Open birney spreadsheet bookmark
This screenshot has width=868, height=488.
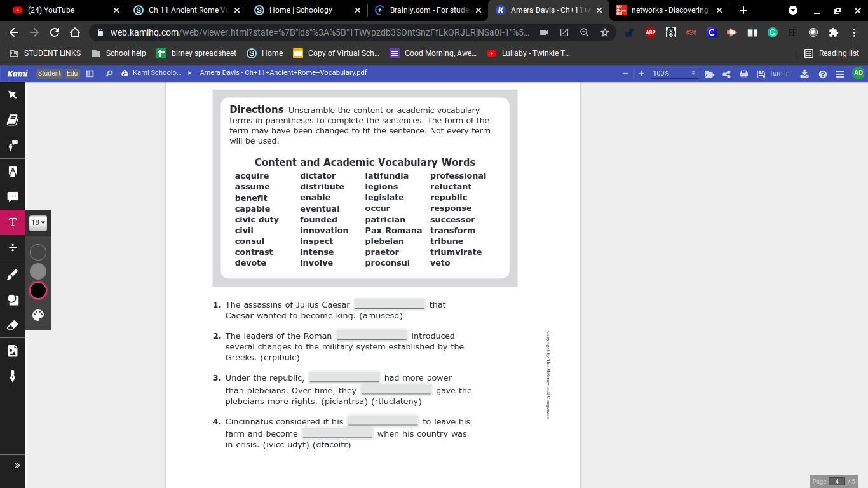pos(196,53)
